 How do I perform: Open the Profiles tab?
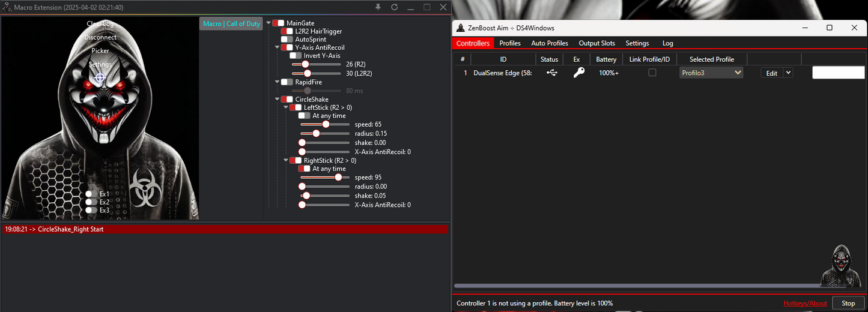510,43
